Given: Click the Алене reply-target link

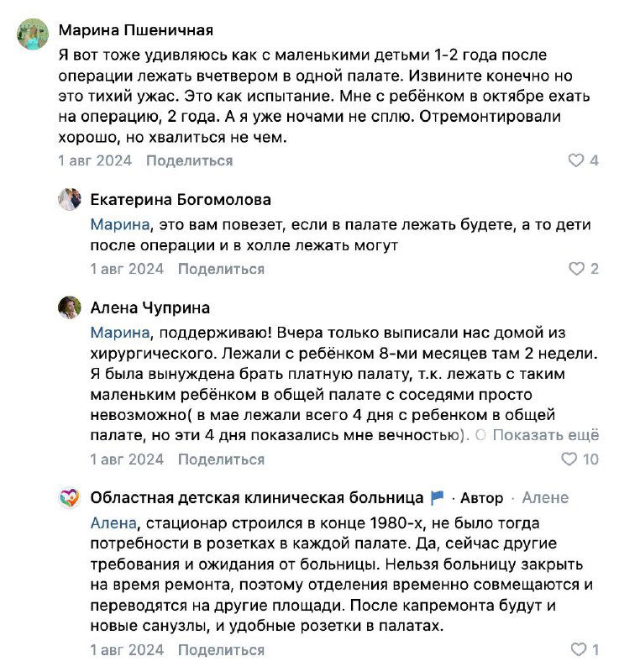Looking at the screenshot, I should pyautogui.click(x=544, y=497).
